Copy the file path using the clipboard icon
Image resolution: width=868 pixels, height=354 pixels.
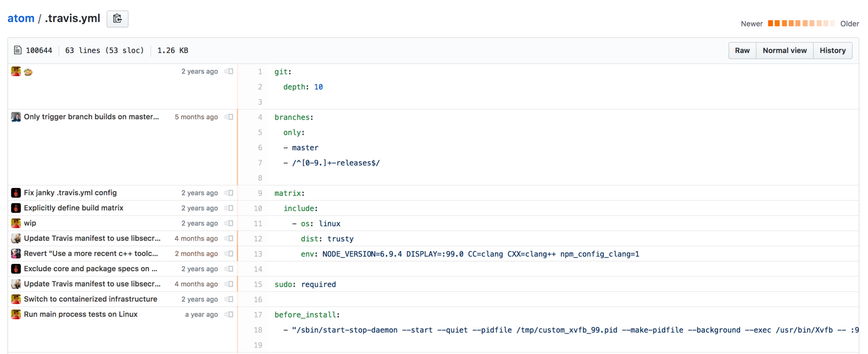point(117,18)
